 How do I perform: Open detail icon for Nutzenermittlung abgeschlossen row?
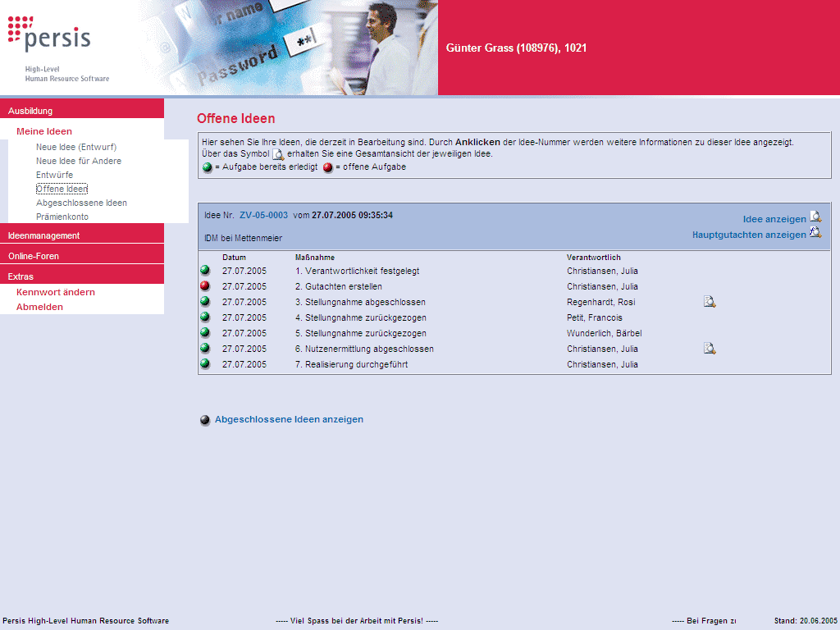710,349
